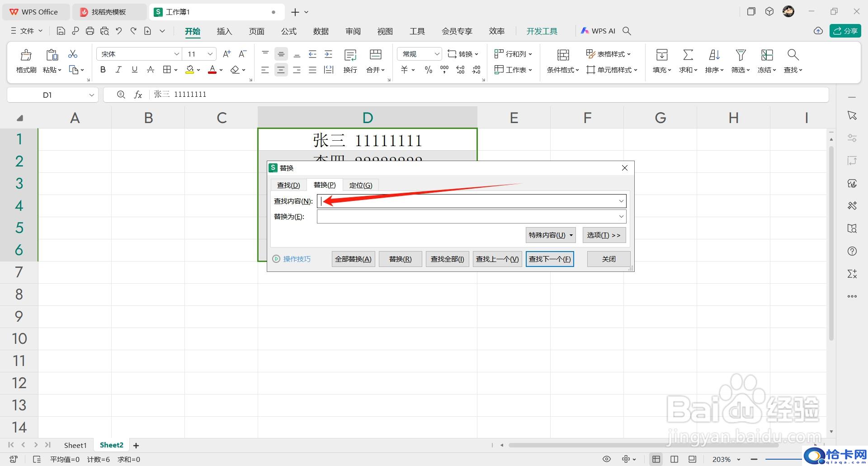Switch to 查找(D) tab in dialog
Viewport: 868px width, 466px height.
coord(288,185)
